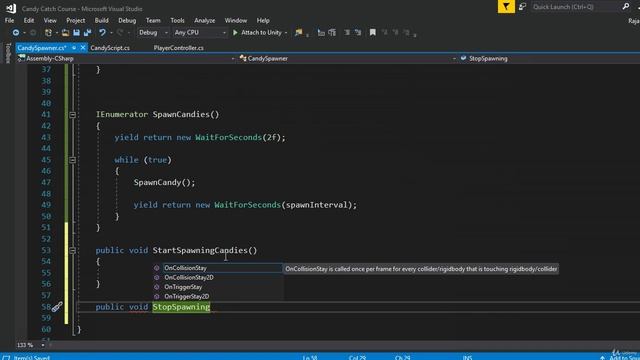This screenshot has height=360, width=640.
Task: Click in the Quick Launch search box
Action: tap(576, 7)
